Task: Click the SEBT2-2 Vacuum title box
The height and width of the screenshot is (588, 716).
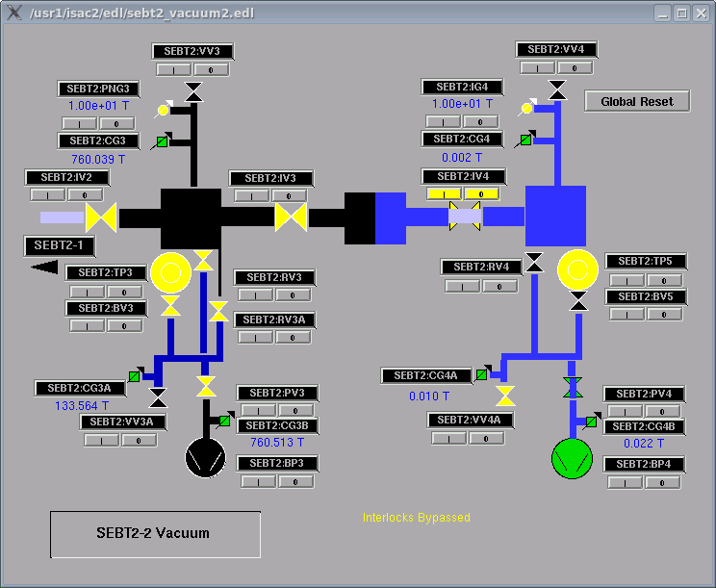Action: click(155, 533)
